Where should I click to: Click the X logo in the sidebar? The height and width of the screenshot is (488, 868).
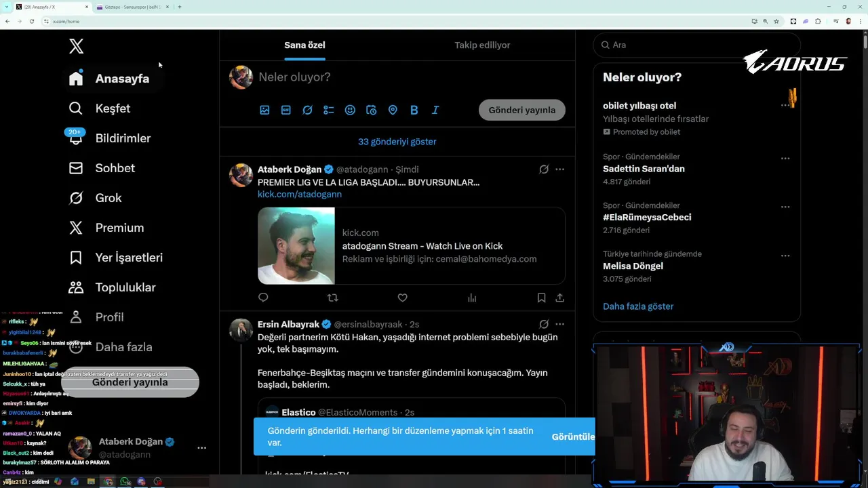coord(76,46)
